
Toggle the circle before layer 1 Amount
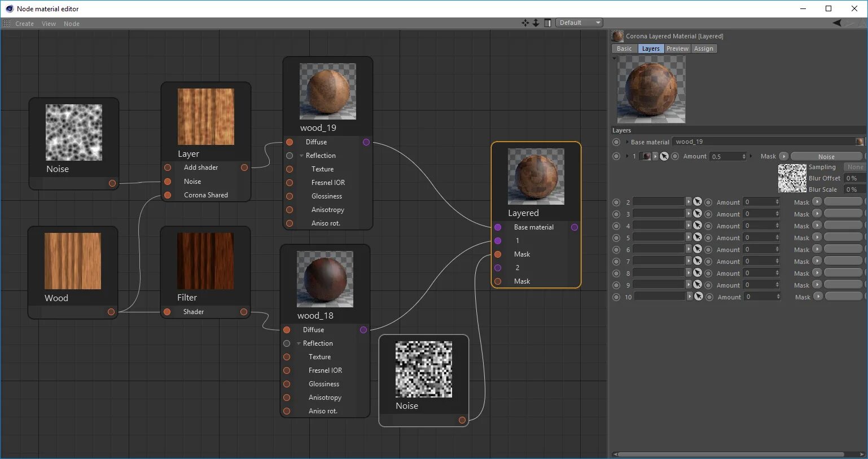tap(675, 156)
